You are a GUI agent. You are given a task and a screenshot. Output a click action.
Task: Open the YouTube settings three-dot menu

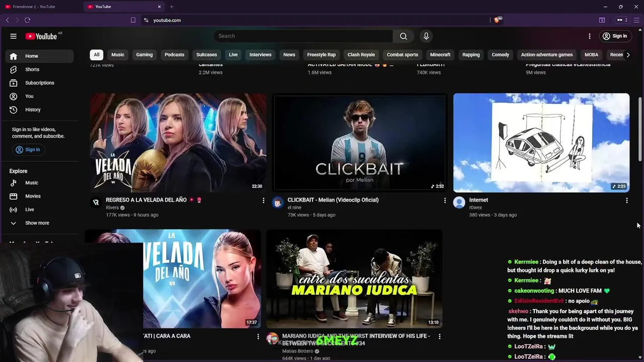point(590,36)
